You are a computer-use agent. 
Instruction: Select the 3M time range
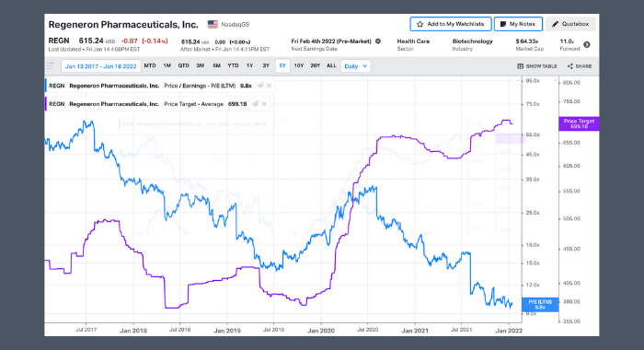click(200, 65)
